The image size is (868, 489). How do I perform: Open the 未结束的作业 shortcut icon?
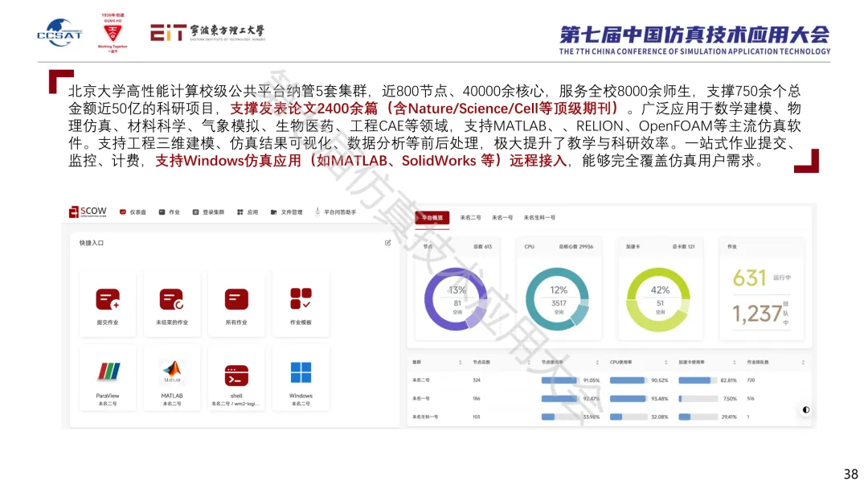click(172, 300)
